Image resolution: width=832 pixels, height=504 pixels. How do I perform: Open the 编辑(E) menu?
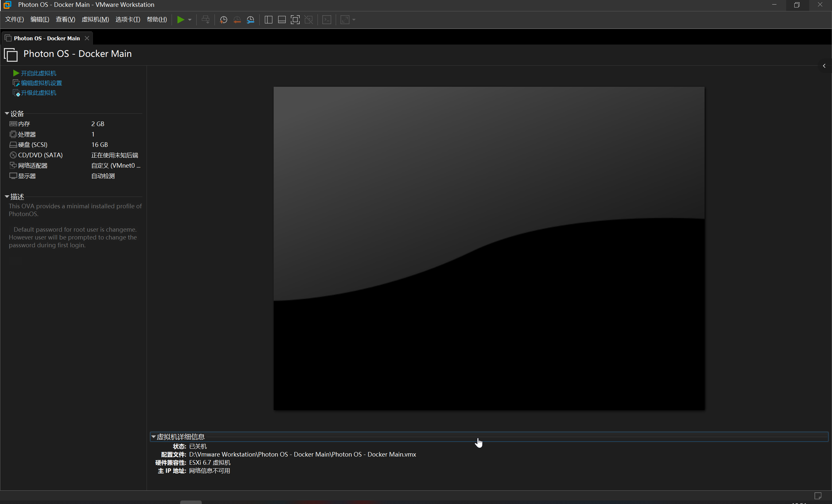(x=40, y=19)
